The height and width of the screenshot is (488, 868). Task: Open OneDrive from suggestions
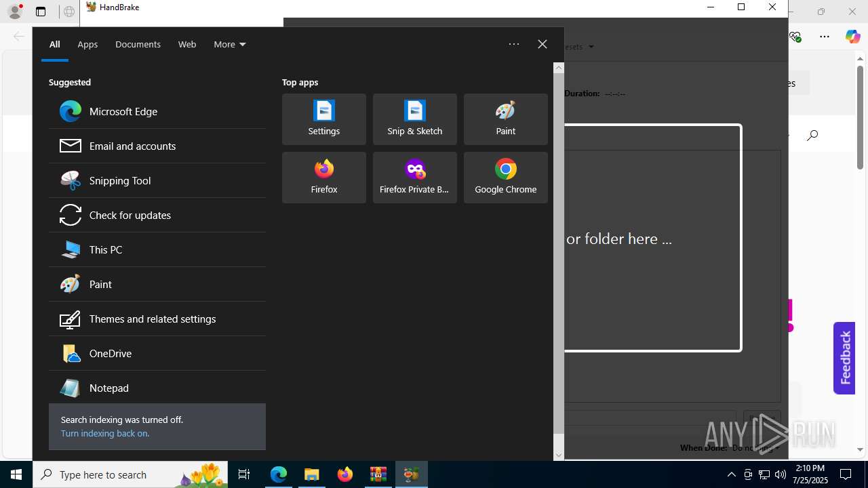point(157,354)
